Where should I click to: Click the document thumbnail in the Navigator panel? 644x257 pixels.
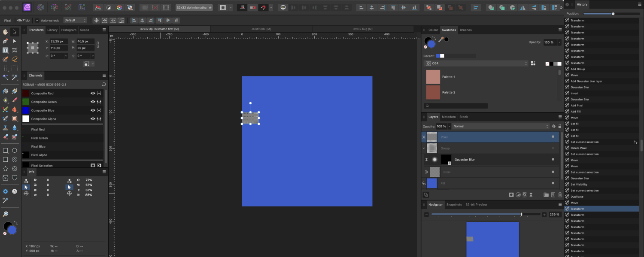coord(492,239)
